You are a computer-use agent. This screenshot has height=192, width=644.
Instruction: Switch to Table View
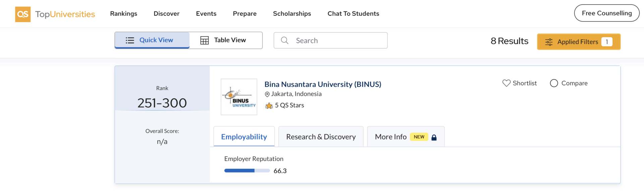coord(226,40)
